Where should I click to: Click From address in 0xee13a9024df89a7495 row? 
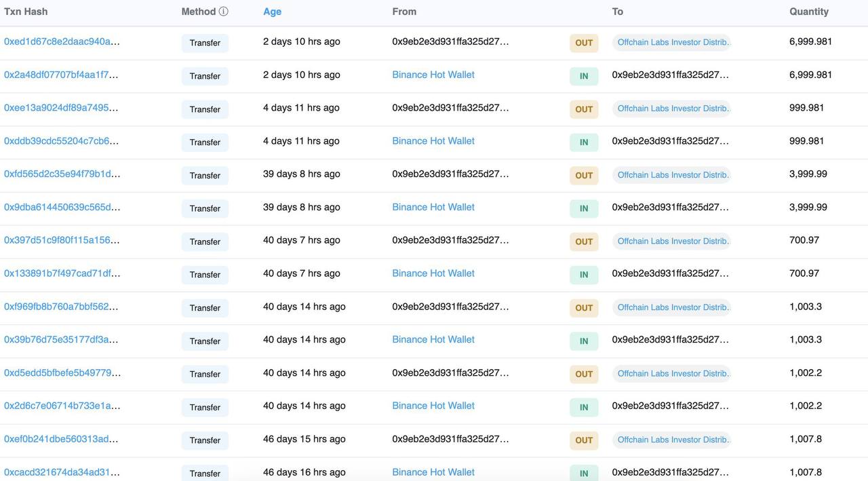450,108
